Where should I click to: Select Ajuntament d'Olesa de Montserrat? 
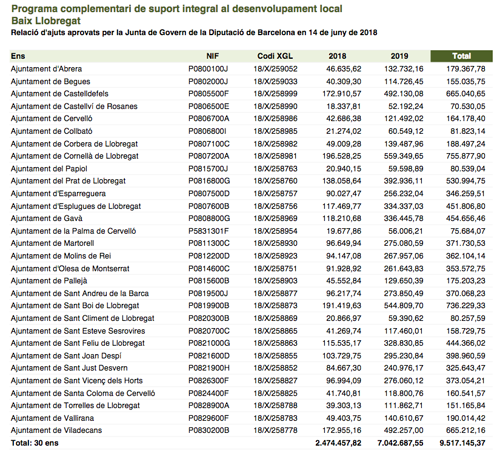coord(70,269)
